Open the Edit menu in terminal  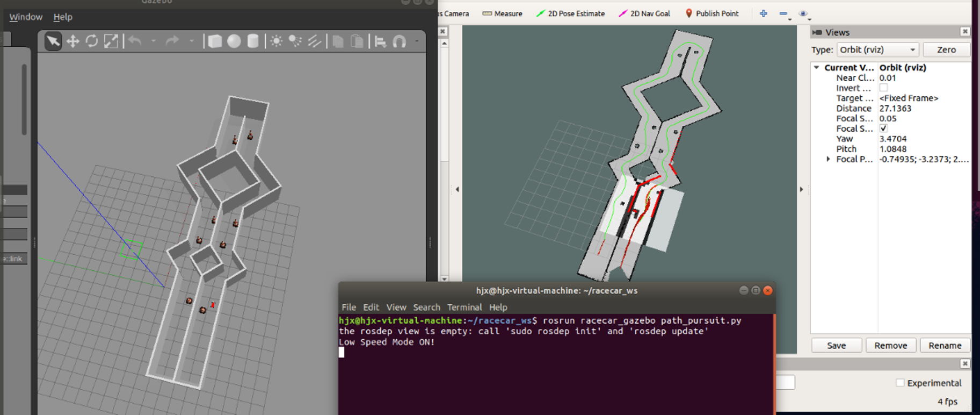tap(371, 307)
